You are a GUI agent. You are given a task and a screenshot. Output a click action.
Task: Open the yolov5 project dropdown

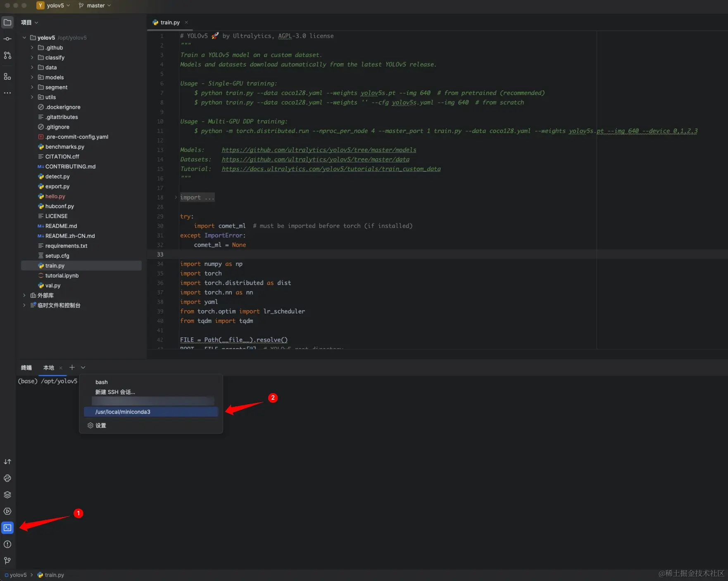point(58,5)
